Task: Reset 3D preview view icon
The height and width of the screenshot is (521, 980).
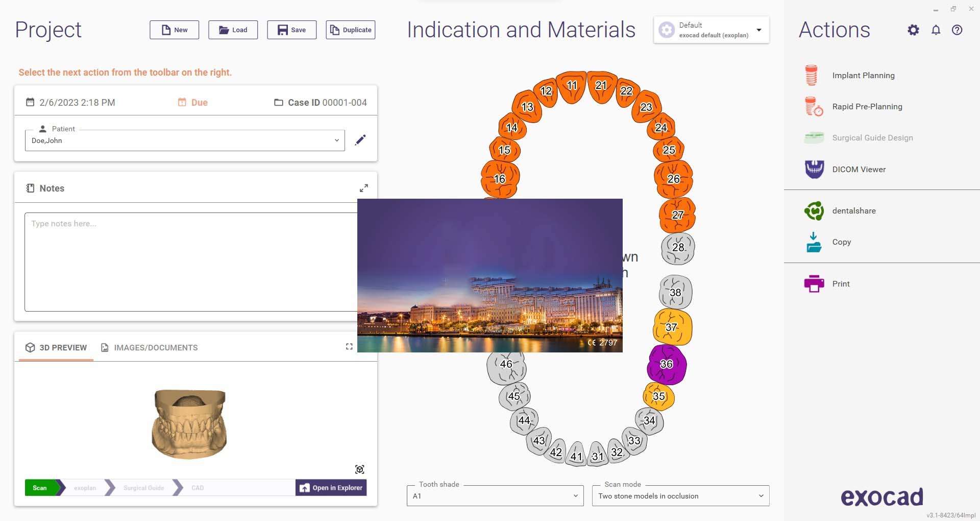Action: point(359,469)
